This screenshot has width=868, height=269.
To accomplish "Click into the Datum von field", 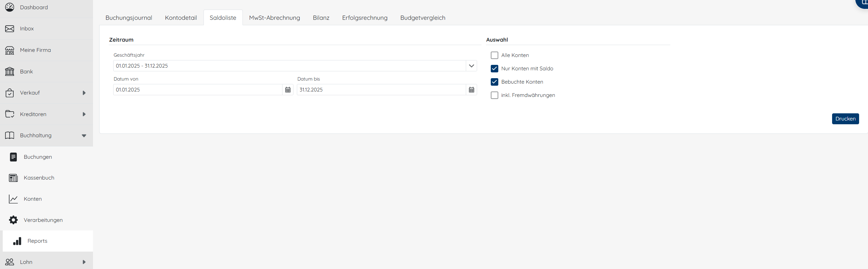I will click(198, 90).
